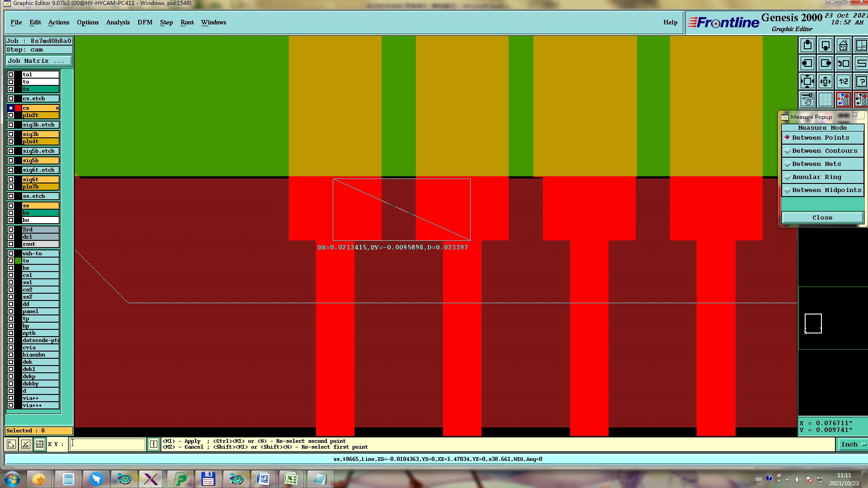The height and width of the screenshot is (488, 868).
Task: Open the grid display icon
Action: (825, 99)
